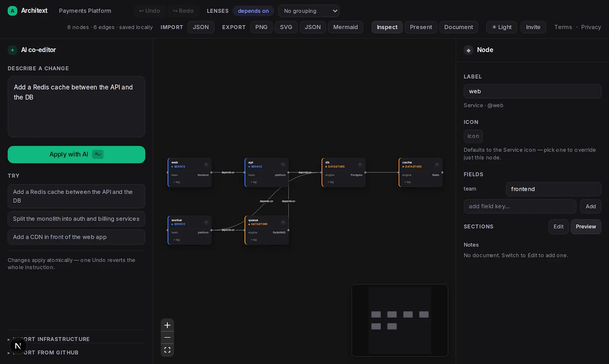Fit the diagram to view
This screenshot has height=364, width=609.
point(167,350)
